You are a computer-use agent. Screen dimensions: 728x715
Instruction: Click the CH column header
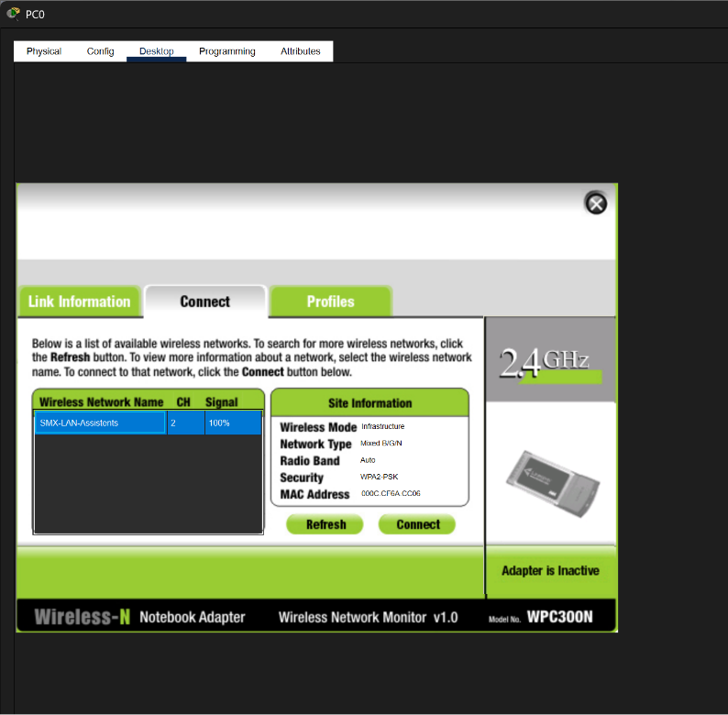(183, 402)
